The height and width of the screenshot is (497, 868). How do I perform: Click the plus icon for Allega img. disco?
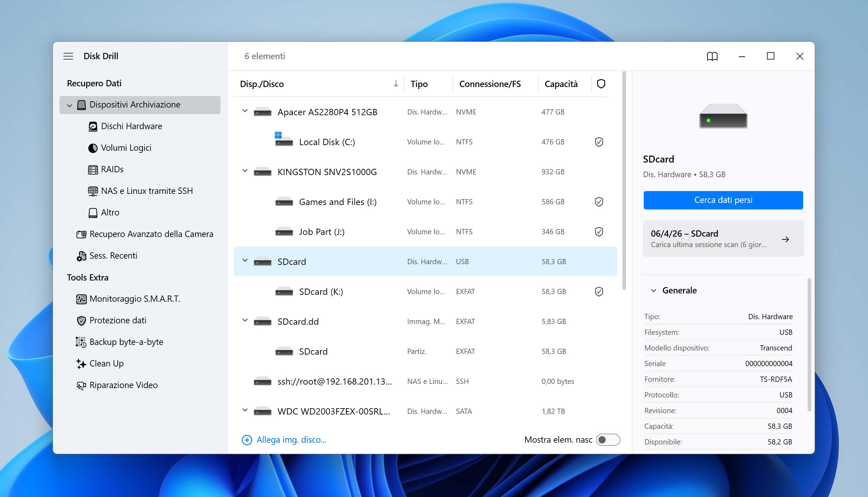[x=247, y=440]
